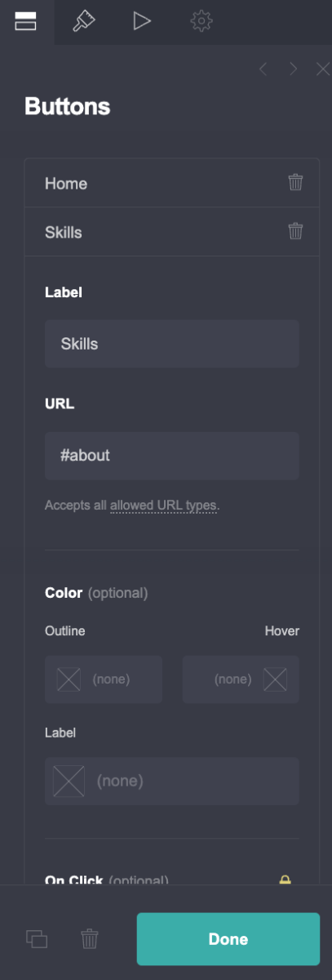Screen dimensions: 332x980
Task: Open the play-triangle animation tab
Action: pyautogui.click(x=142, y=21)
